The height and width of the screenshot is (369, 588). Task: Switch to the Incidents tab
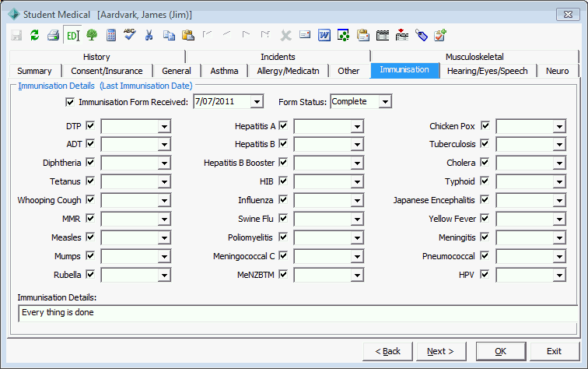tap(278, 57)
